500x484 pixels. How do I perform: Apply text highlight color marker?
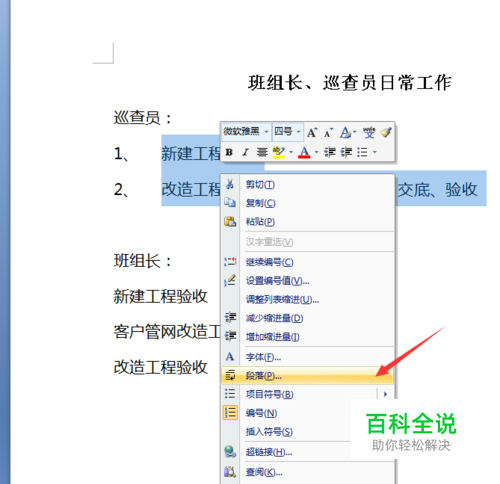279,152
